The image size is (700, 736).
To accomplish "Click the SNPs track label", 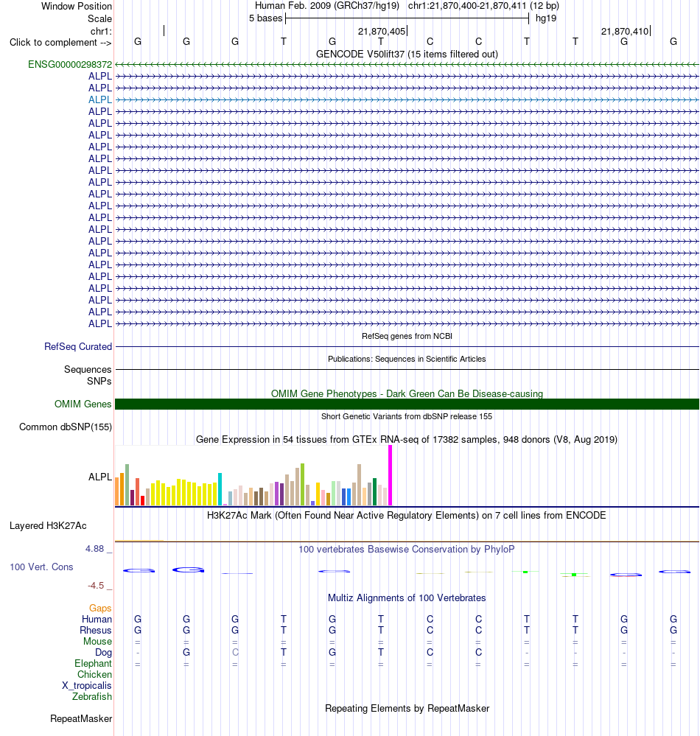I will pos(99,381).
